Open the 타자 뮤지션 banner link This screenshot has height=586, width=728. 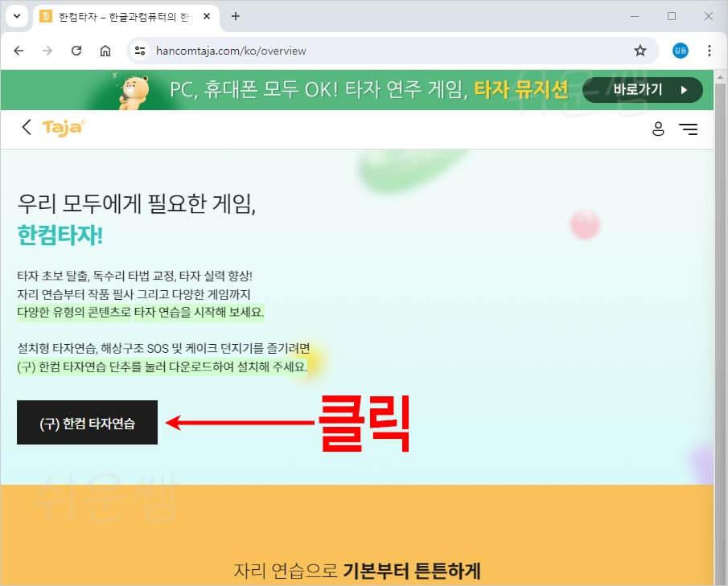point(521,90)
